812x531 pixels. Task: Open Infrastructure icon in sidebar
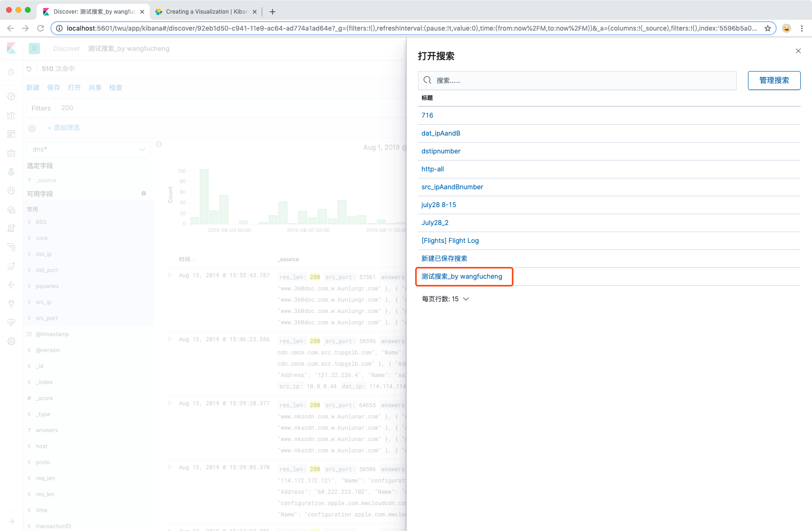tap(11, 209)
